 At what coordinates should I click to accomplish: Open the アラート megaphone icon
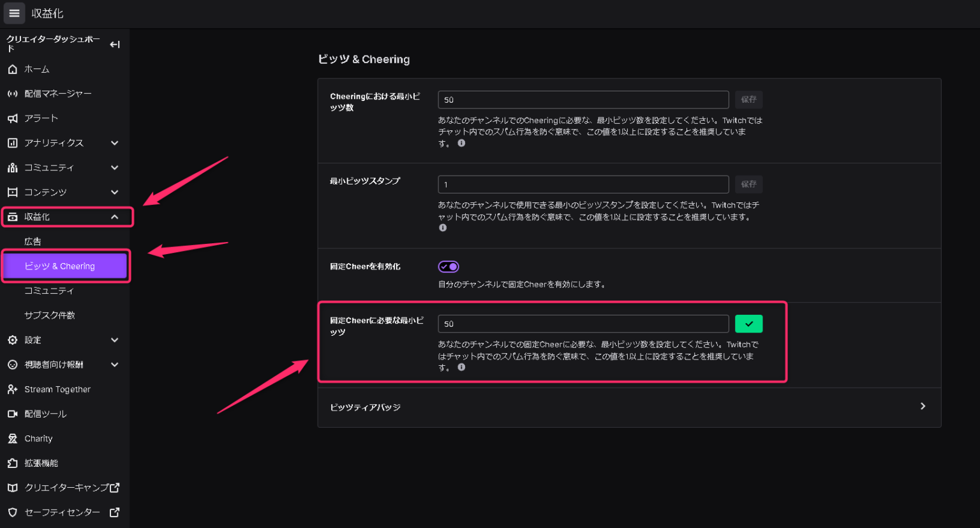pos(13,118)
